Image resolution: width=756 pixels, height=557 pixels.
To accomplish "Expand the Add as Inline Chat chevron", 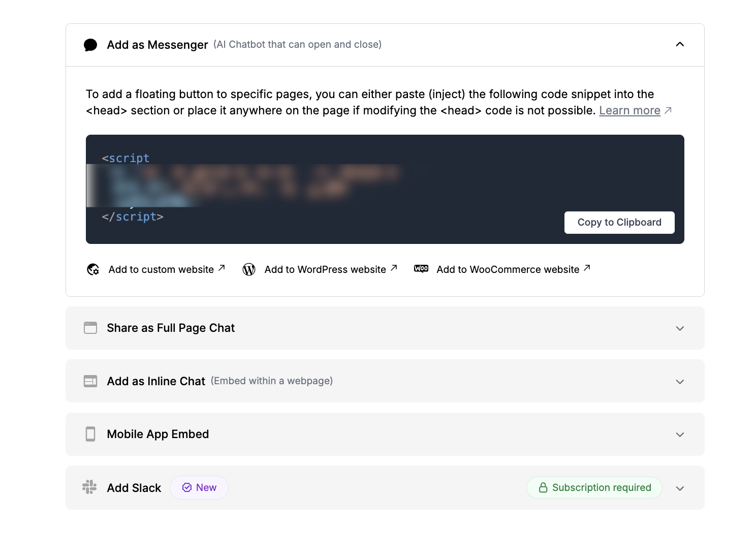I will click(680, 382).
